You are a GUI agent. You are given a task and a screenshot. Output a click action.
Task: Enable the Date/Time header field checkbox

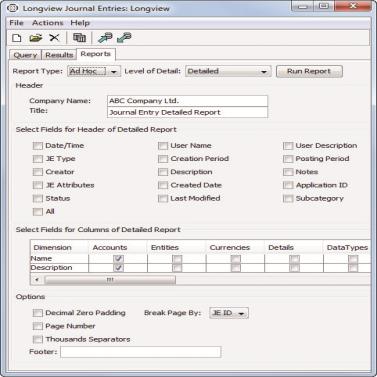[38, 146]
